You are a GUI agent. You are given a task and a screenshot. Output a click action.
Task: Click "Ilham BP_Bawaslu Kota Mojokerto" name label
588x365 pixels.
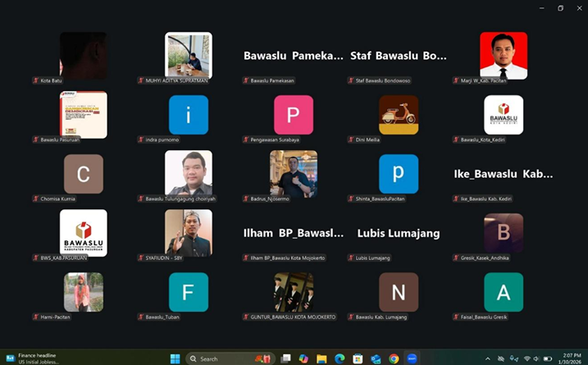click(288, 258)
